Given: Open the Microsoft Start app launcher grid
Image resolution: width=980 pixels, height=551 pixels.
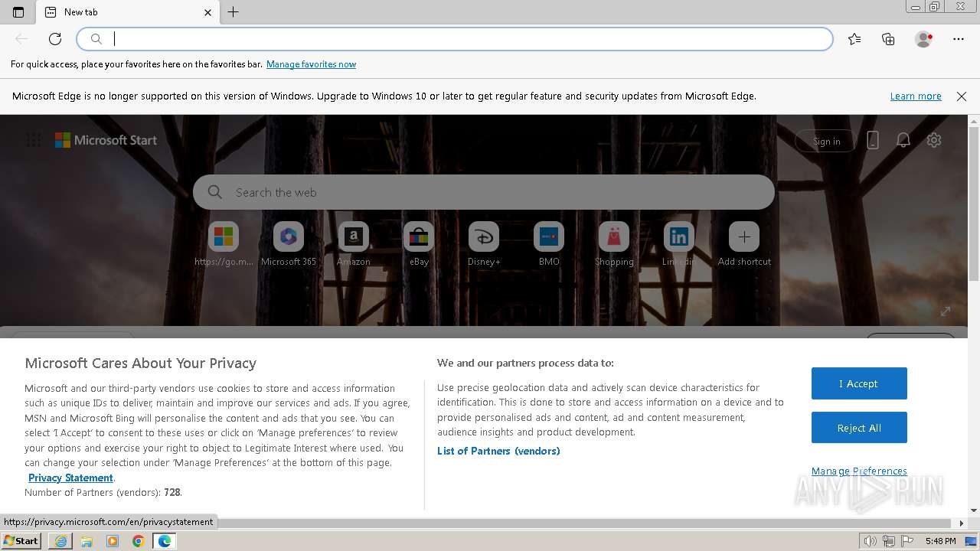Looking at the screenshot, I should click(x=34, y=140).
